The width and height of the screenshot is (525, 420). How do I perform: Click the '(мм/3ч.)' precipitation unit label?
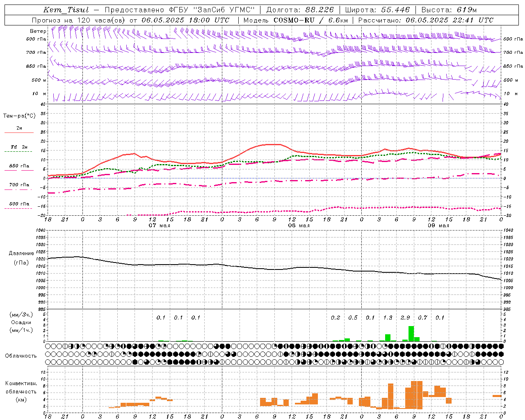(21, 315)
